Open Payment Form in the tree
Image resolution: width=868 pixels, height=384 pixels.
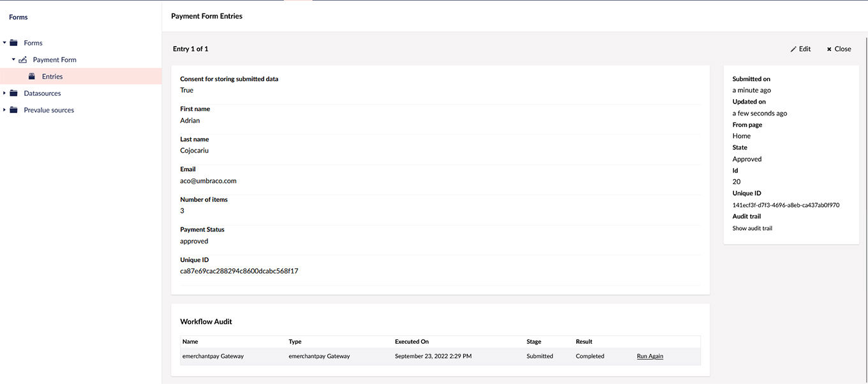(x=54, y=60)
